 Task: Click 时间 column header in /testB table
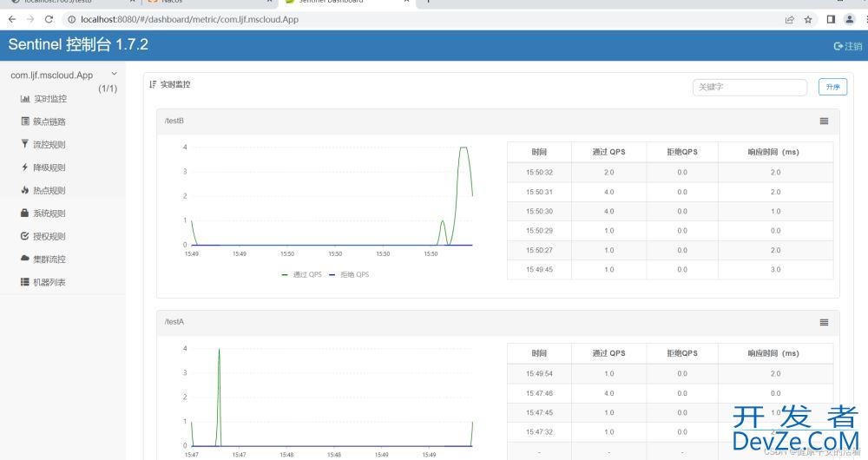pyautogui.click(x=539, y=152)
